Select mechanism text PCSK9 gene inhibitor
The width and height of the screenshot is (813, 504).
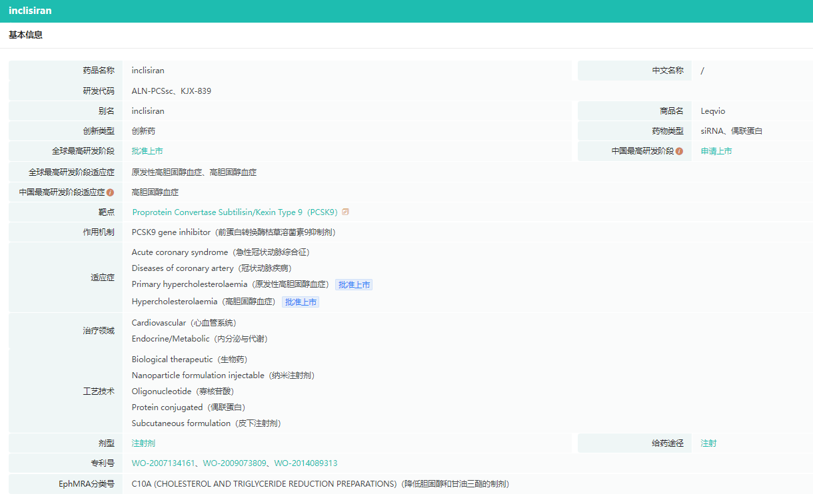click(x=171, y=232)
